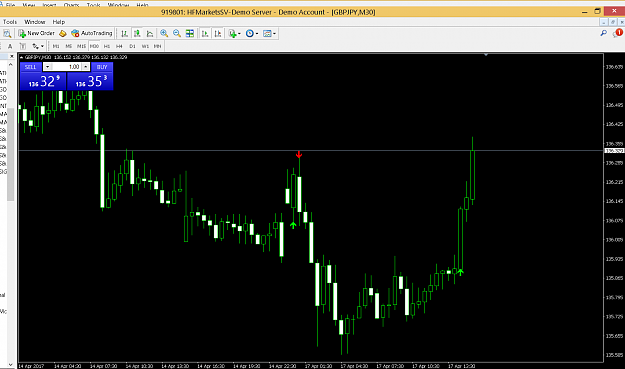Switch to M15 timeframe
Screen dimensions: 625x369
pyautogui.click(x=81, y=46)
